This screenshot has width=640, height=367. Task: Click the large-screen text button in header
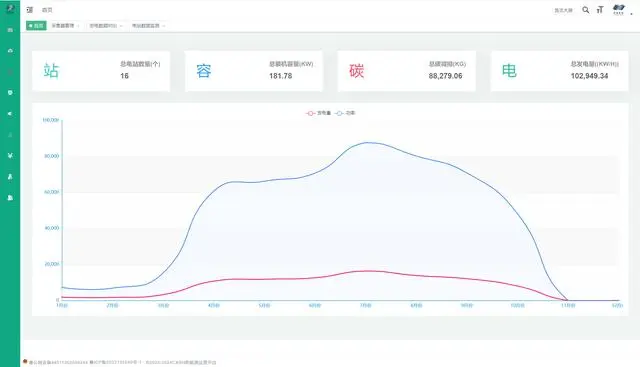(563, 10)
